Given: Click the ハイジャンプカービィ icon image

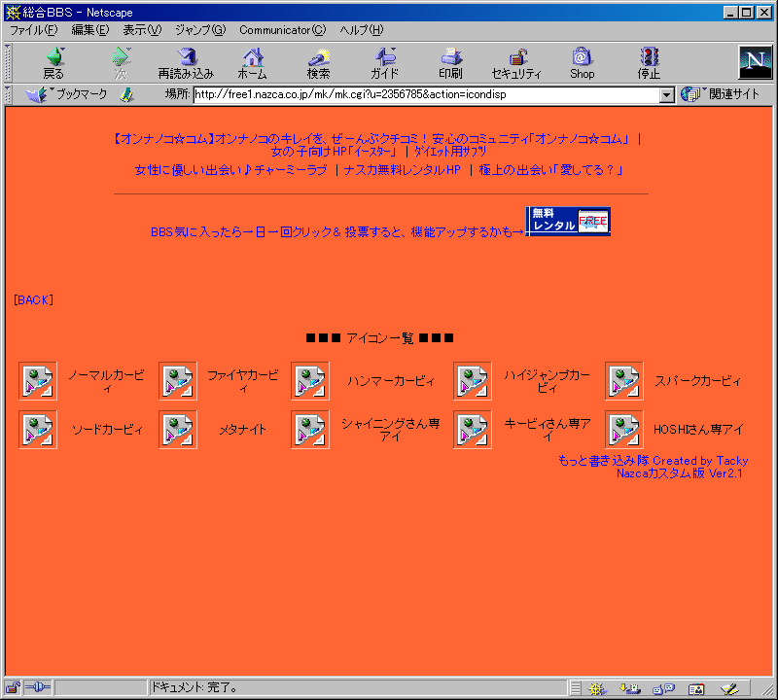Looking at the screenshot, I should [473, 381].
